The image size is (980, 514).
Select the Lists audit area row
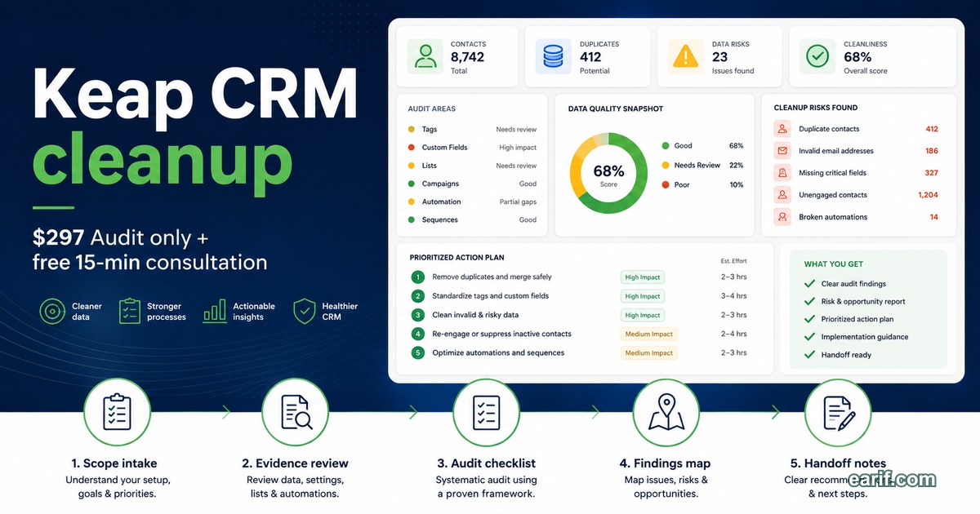pyautogui.click(x=472, y=166)
